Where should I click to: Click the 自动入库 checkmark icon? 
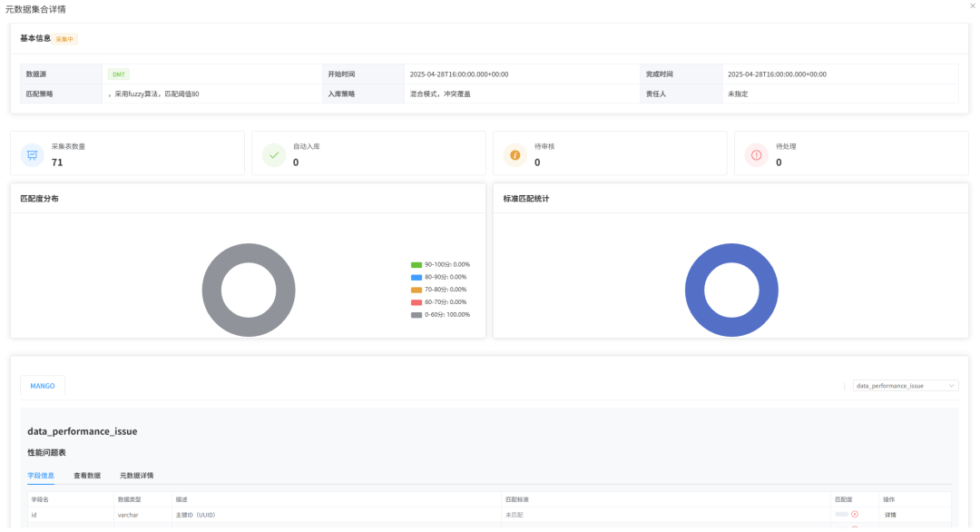tap(274, 155)
